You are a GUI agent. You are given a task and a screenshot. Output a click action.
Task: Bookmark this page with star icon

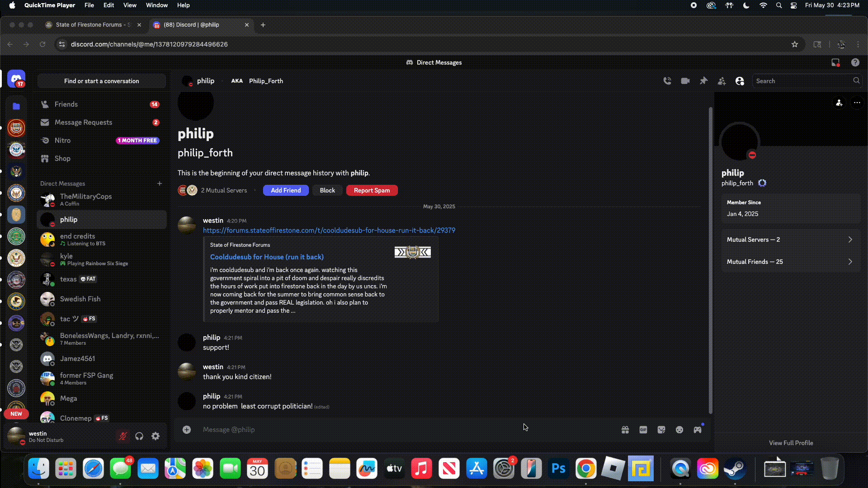(x=795, y=44)
